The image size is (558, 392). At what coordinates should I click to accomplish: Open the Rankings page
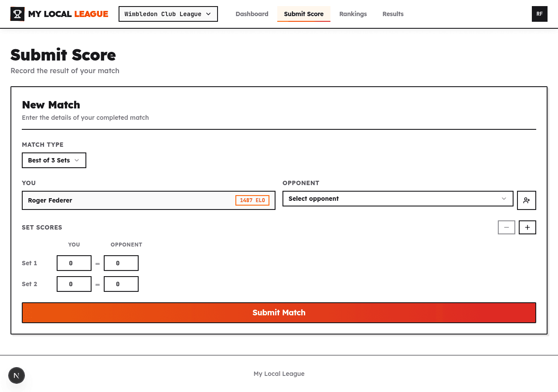tap(353, 14)
